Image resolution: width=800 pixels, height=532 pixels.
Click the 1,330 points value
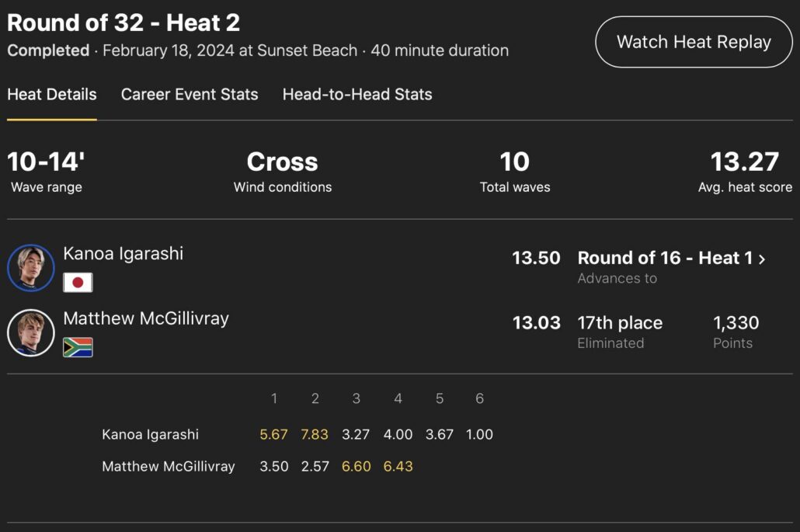tap(736, 323)
